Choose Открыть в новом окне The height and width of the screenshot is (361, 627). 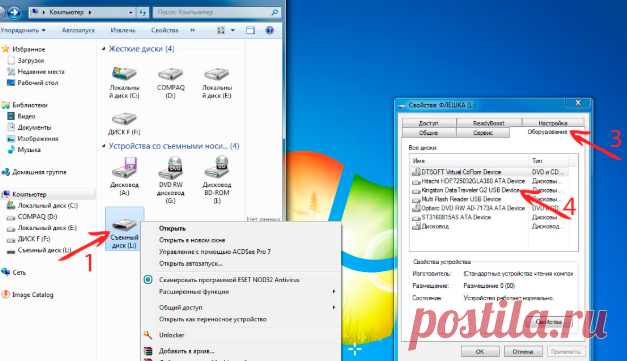tap(241, 240)
